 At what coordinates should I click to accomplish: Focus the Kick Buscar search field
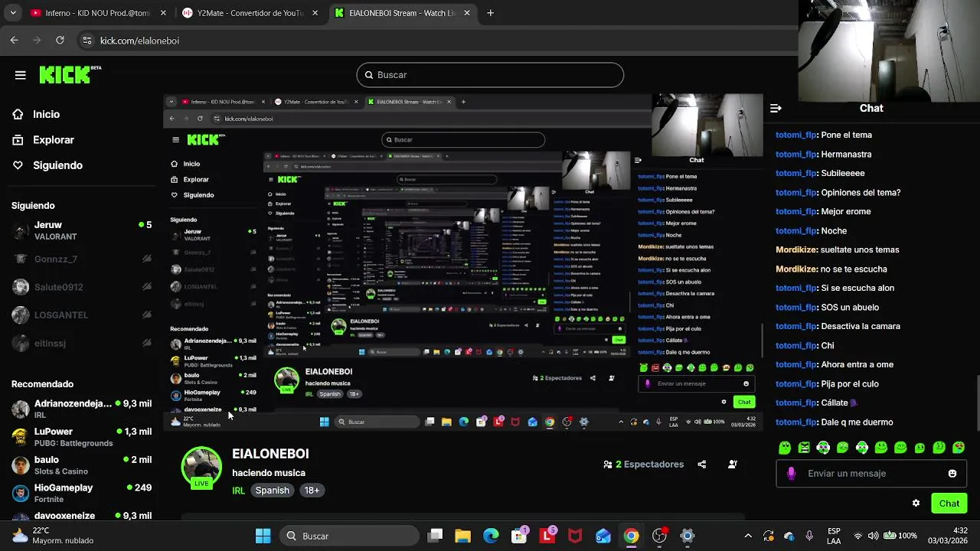490,75
